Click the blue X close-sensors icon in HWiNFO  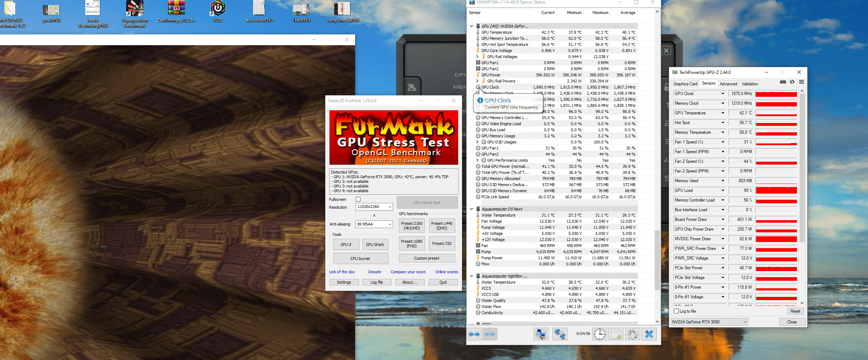[649, 334]
